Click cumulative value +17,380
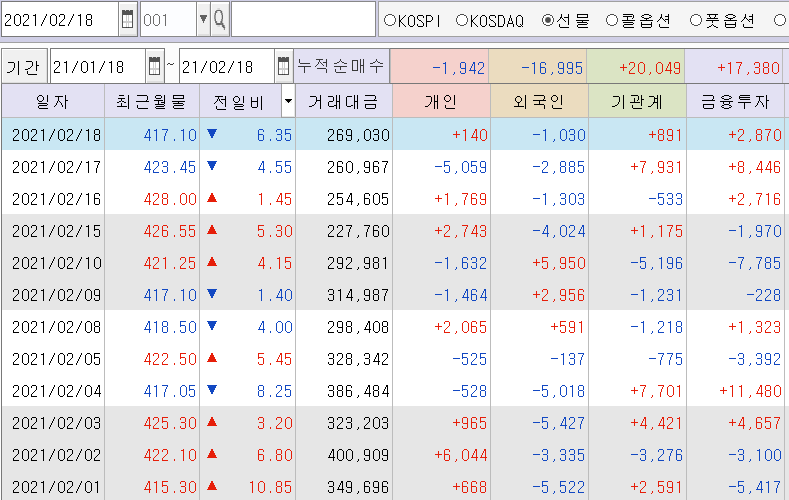This screenshot has width=789, height=500. 748,68
